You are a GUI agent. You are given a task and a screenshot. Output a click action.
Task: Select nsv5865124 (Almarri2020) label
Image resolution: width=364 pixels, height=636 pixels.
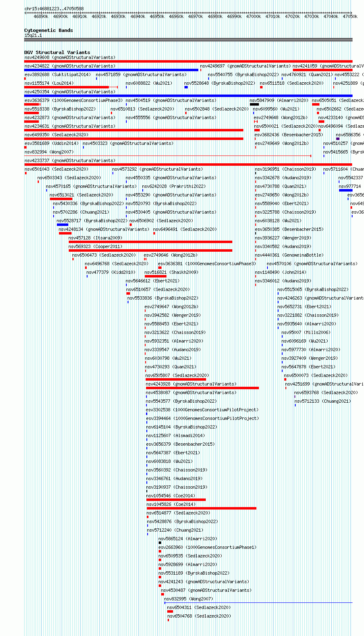tap(188, 539)
